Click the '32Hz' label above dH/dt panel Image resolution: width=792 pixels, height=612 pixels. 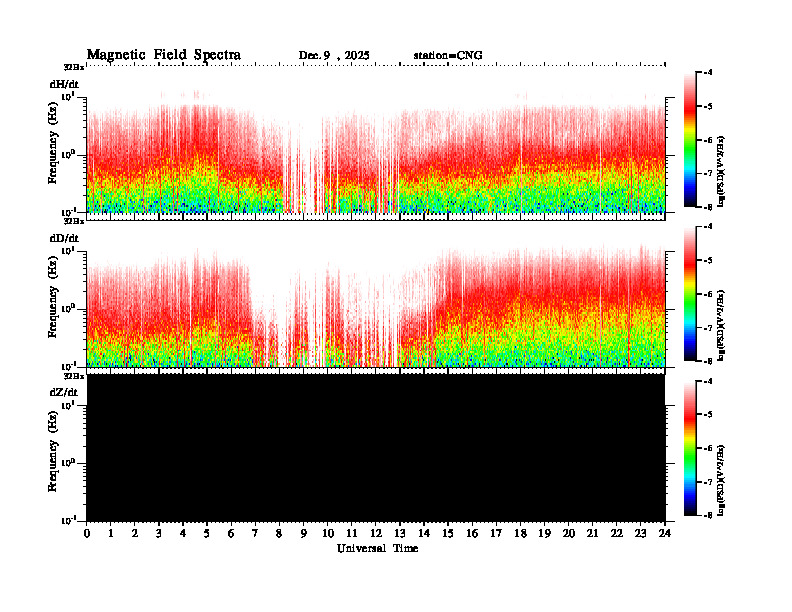click(74, 67)
